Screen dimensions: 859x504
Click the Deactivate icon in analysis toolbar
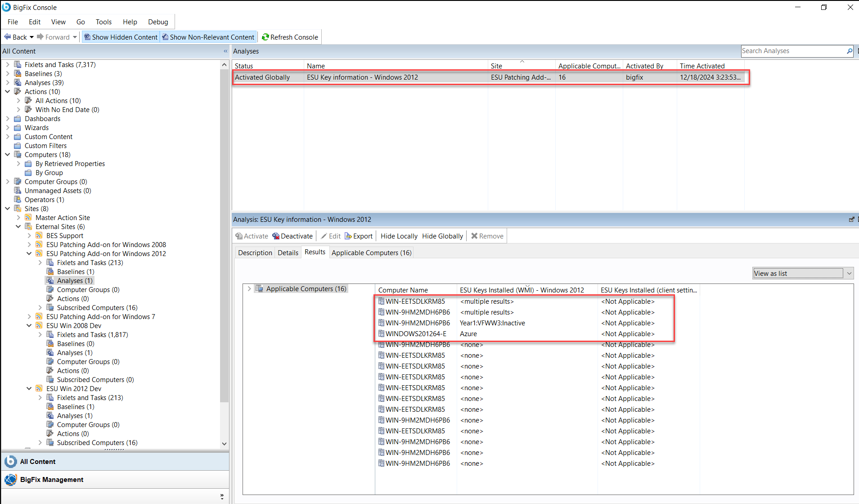click(276, 236)
